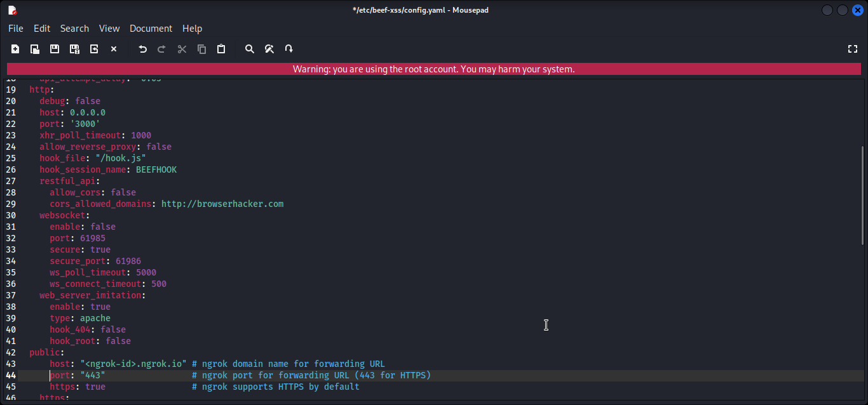Close the document with the X toolbar icon
Screen dimensions: 868x405
pos(114,49)
